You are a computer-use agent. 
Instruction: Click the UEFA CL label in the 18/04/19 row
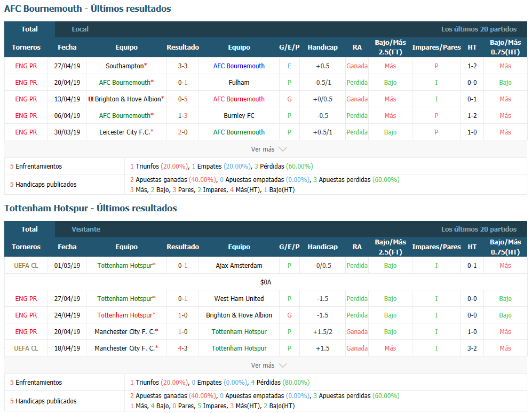(x=26, y=348)
